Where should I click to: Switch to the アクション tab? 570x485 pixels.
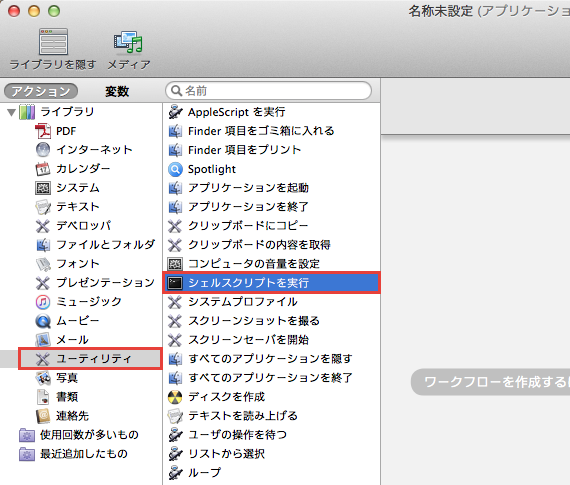click(x=41, y=91)
